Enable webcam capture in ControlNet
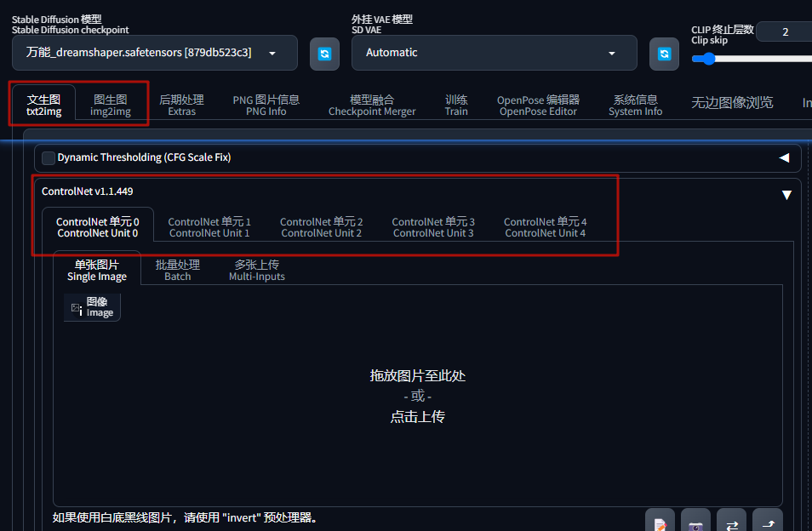Image resolution: width=812 pixels, height=531 pixels. coord(695,522)
